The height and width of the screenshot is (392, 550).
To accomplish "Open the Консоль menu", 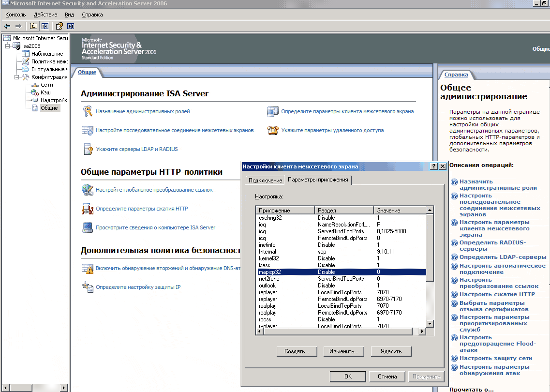I will pyautogui.click(x=15, y=15).
